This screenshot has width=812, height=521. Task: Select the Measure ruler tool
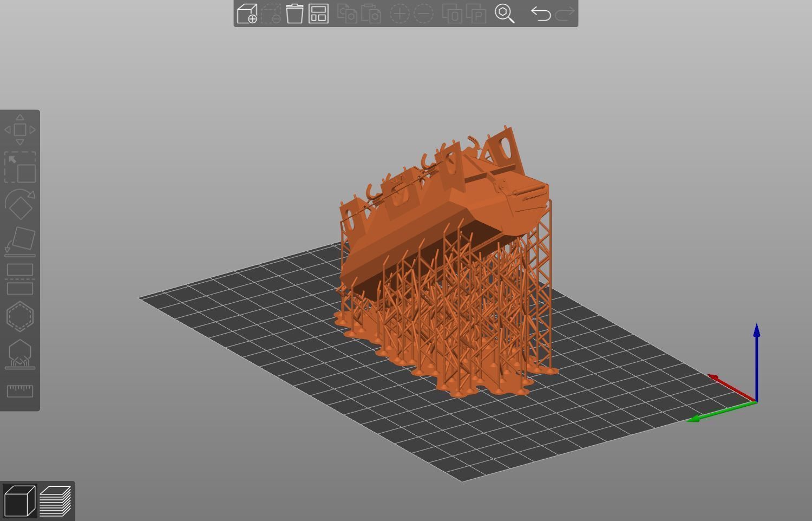pos(20,391)
